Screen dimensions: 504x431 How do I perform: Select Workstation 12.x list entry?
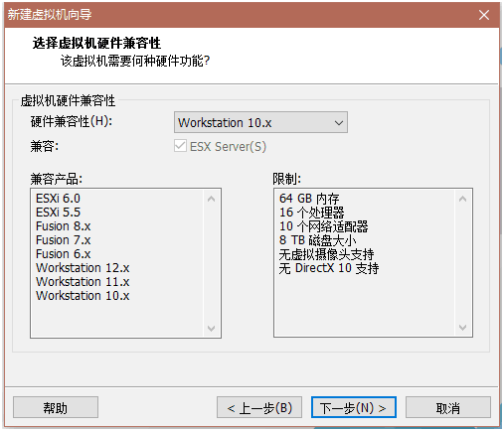[x=83, y=268]
